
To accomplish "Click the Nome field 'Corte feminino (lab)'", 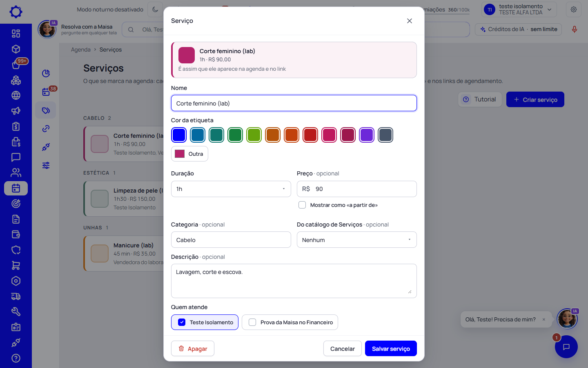I will click(x=294, y=103).
